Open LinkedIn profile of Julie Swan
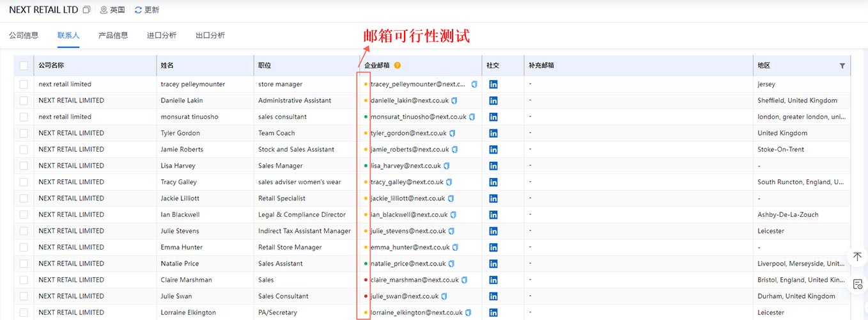The image size is (868, 320). tap(493, 296)
